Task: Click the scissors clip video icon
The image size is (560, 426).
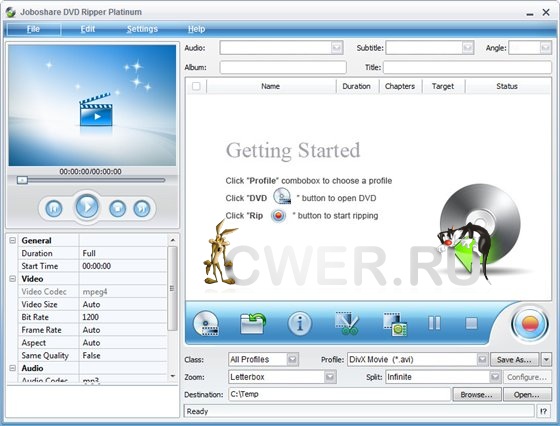Action: [346, 324]
